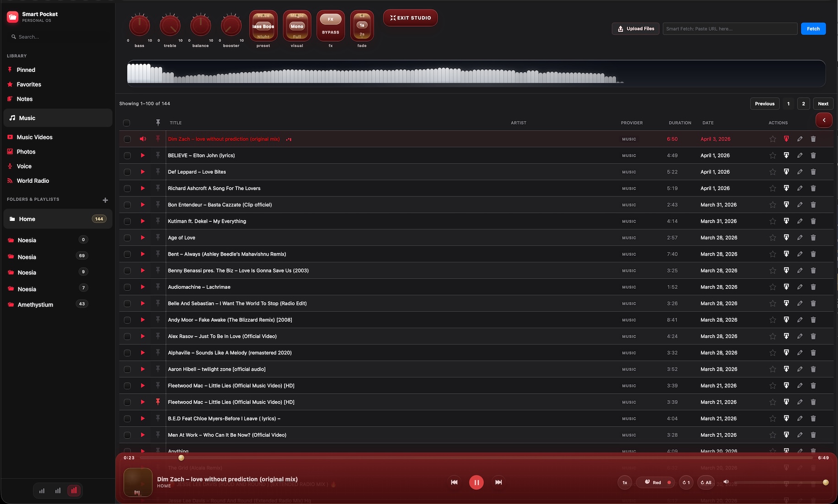Change the visual mode selector set to Mono
This screenshot has height=504, width=838.
click(x=297, y=26)
